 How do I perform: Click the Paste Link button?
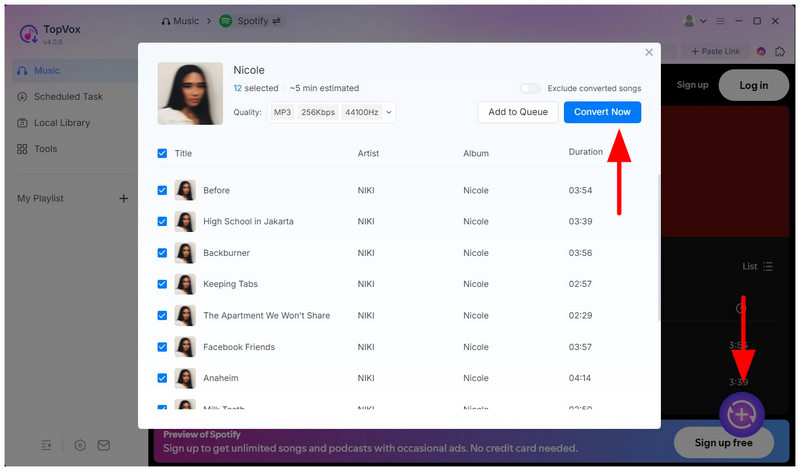point(715,51)
